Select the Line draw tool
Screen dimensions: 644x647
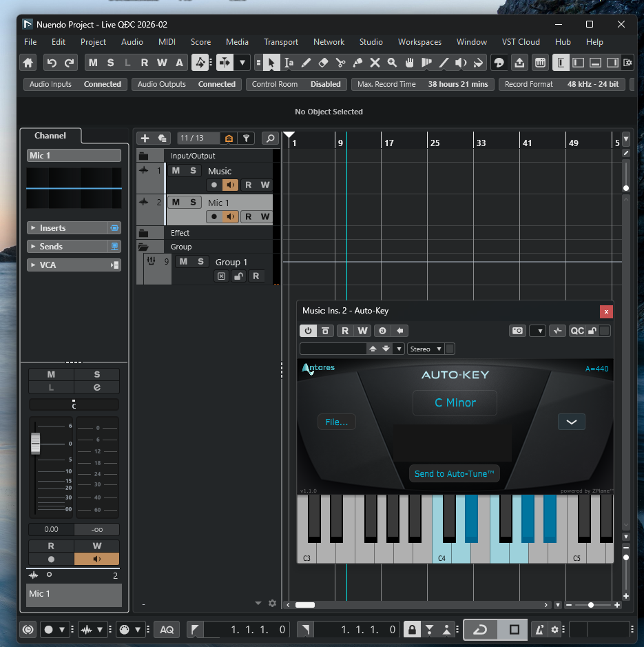(444, 63)
